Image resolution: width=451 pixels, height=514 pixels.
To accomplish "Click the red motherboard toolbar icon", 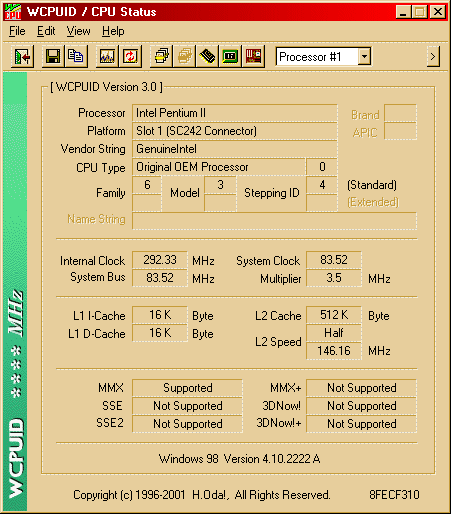I will (253, 56).
